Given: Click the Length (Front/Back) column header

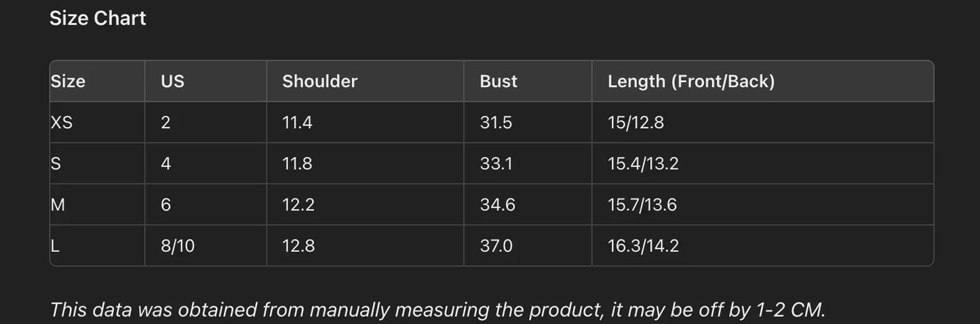Looking at the screenshot, I should 691,82.
